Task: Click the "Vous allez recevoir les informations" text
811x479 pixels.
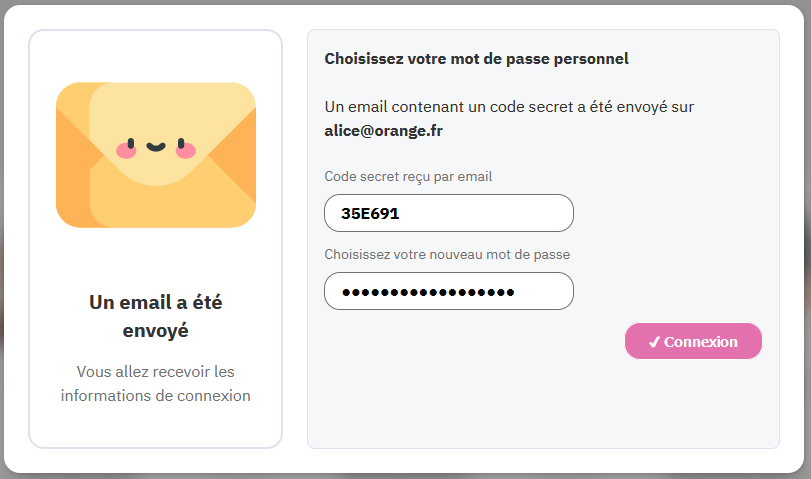Action: click(x=155, y=384)
